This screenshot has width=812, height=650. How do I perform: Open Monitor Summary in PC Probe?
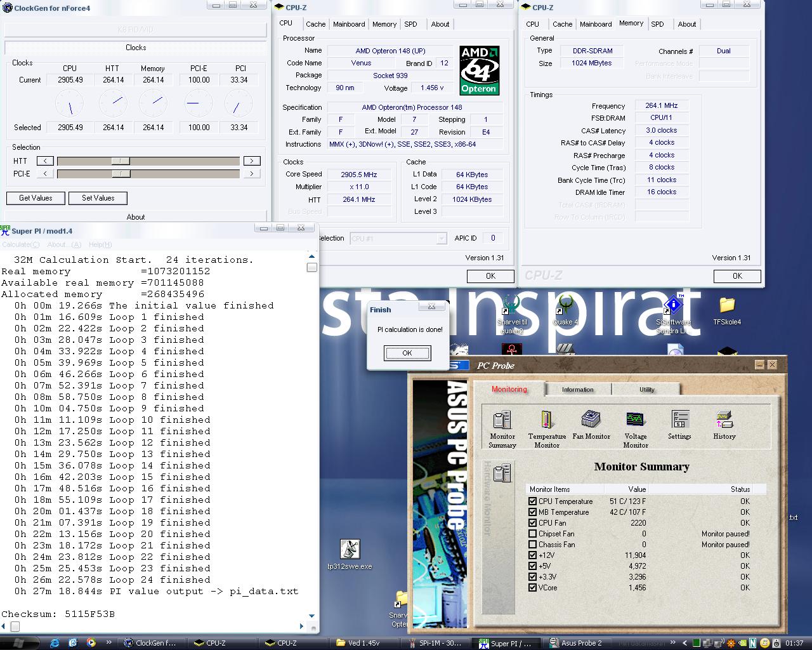[x=502, y=429]
